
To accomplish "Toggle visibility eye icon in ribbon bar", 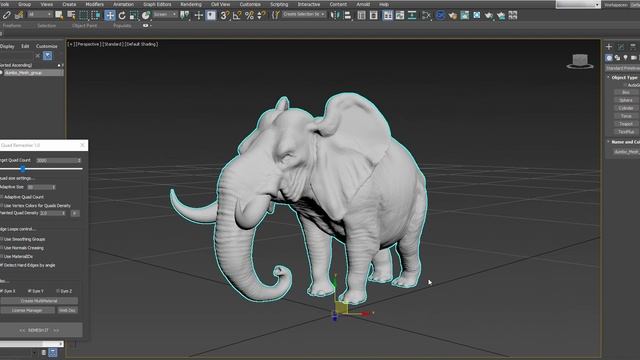I will [x=146, y=25].
